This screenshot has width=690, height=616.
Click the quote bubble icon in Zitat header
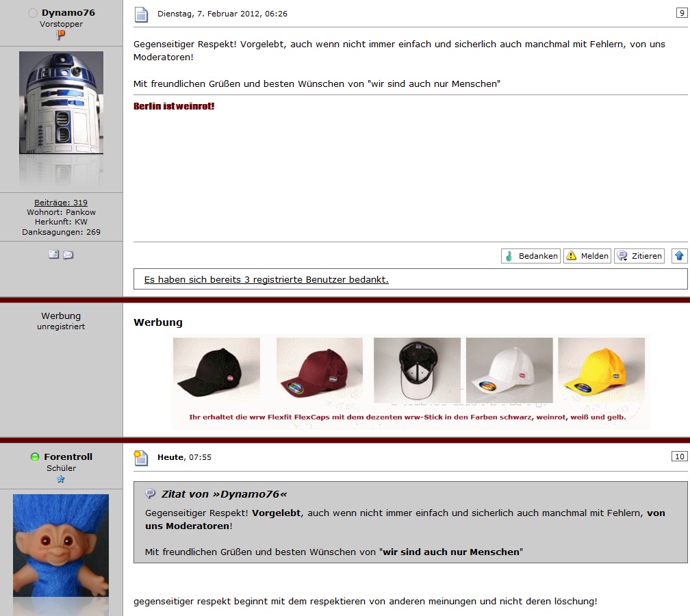coord(151,493)
